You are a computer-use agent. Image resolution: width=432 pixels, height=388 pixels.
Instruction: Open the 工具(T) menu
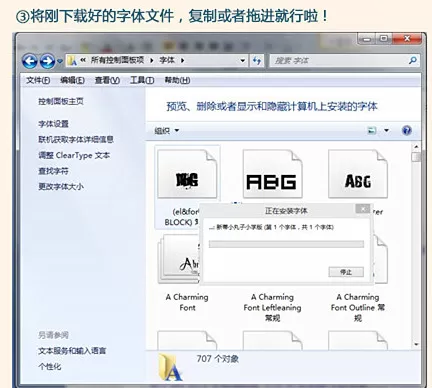[142, 80]
